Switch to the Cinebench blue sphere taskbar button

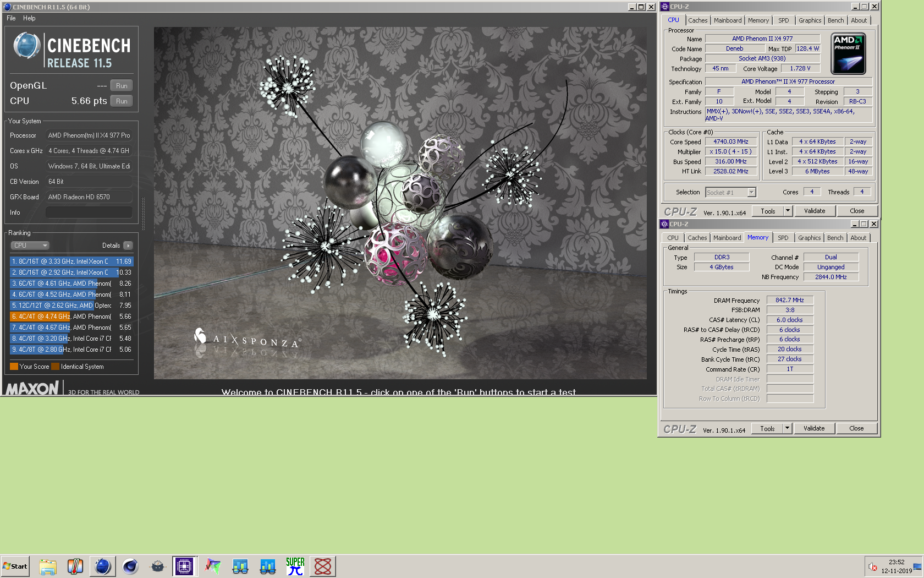(102, 566)
